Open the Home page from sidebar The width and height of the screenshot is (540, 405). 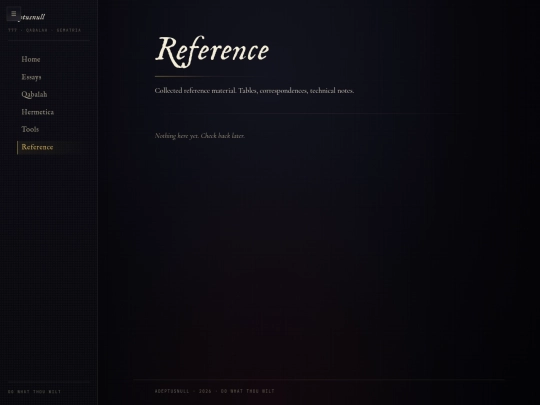(31, 60)
